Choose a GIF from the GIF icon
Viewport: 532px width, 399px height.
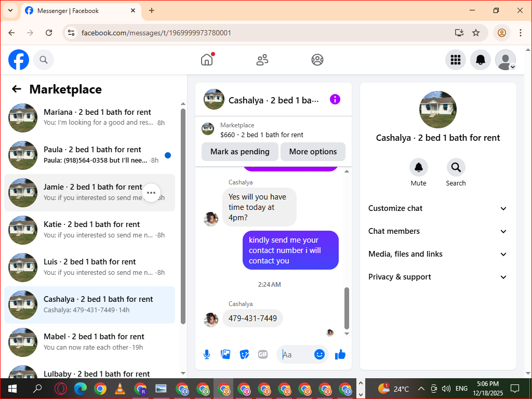click(x=263, y=354)
